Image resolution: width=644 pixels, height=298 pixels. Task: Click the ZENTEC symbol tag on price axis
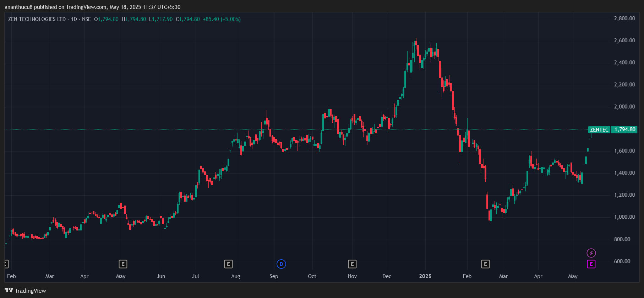[x=599, y=129]
